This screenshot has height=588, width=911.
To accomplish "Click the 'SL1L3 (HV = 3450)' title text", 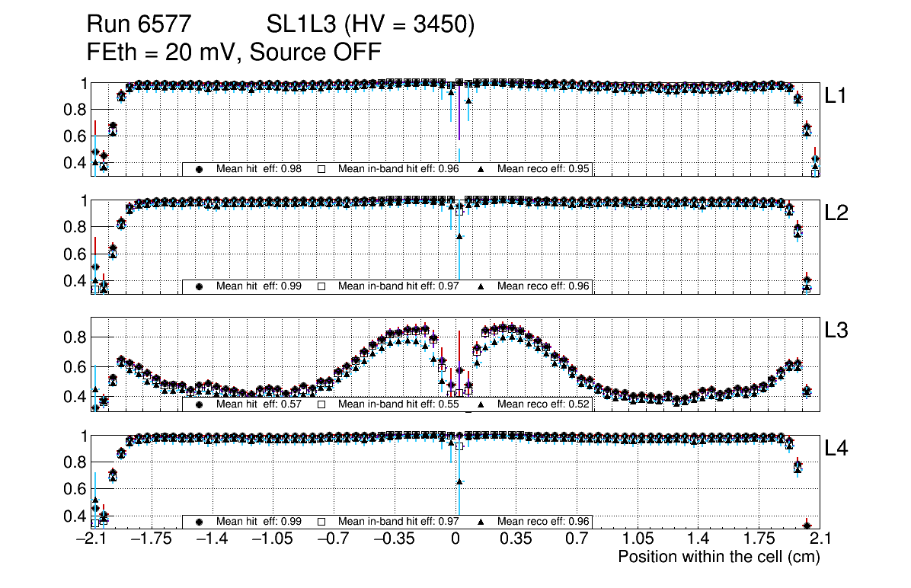I will coord(370,25).
